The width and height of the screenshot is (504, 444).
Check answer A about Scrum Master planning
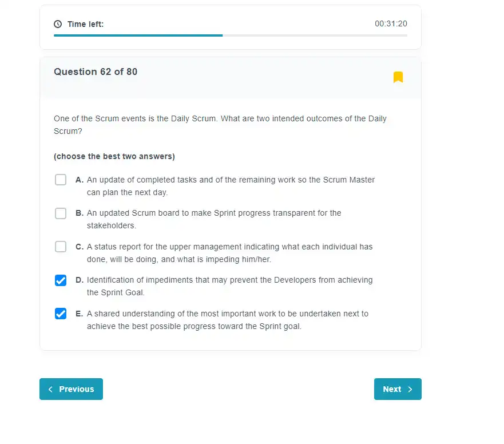61,180
